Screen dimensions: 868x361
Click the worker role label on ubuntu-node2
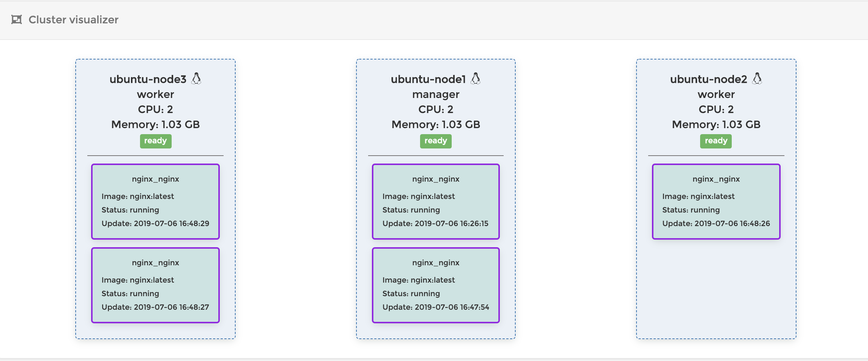716,94
